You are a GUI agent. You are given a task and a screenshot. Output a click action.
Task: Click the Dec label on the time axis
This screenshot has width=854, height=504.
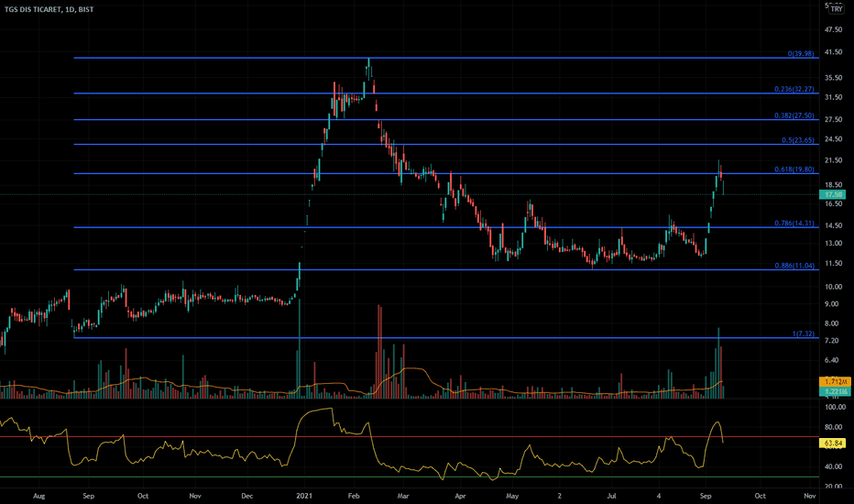click(x=246, y=496)
